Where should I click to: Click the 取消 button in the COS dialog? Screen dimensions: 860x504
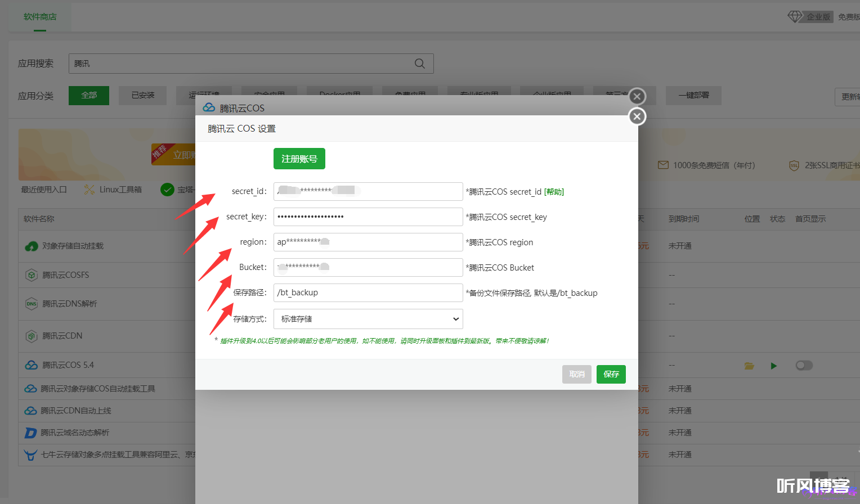tap(577, 374)
